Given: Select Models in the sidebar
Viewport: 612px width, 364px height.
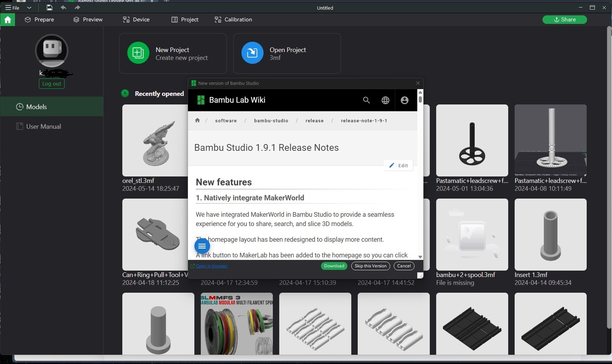Looking at the screenshot, I should click(x=52, y=107).
